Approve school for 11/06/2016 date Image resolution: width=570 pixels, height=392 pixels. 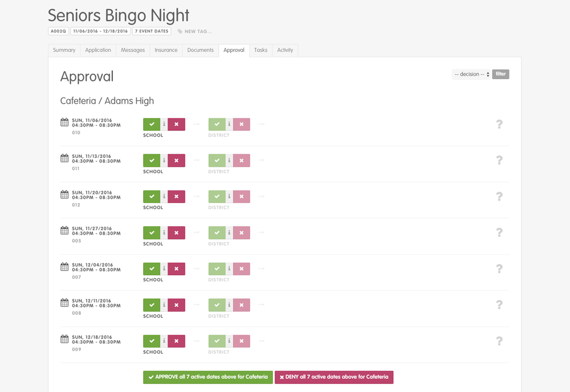(x=152, y=124)
